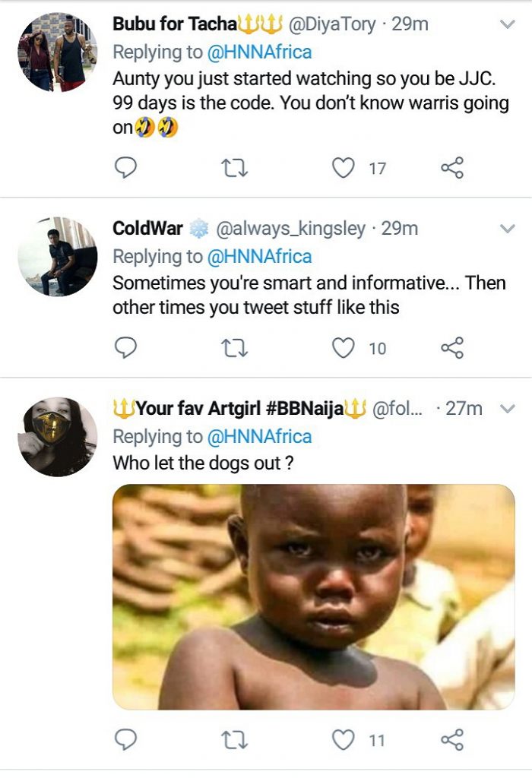The image size is (532, 778).
Task: Reply to Bubu for Tacha's tweet
Action: pos(125,167)
